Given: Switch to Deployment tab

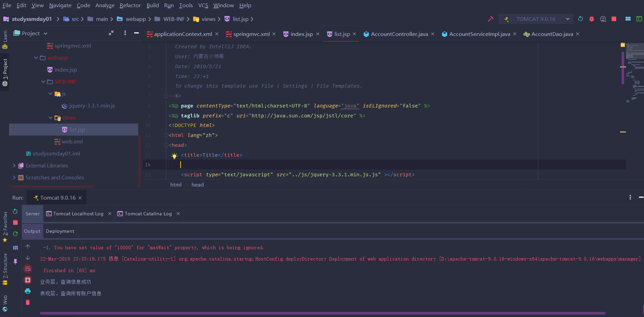Looking at the screenshot, I should pos(60,231).
